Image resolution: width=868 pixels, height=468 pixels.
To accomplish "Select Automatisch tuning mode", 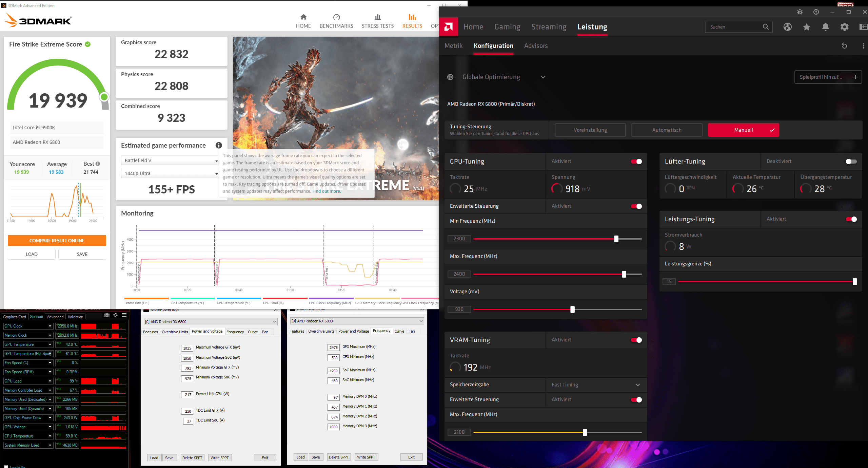I will (x=667, y=130).
